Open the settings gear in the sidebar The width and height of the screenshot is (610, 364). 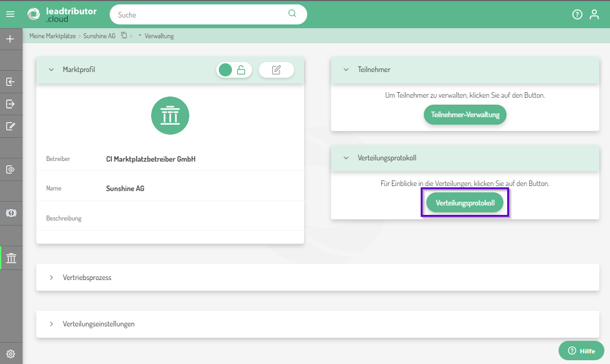10,354
